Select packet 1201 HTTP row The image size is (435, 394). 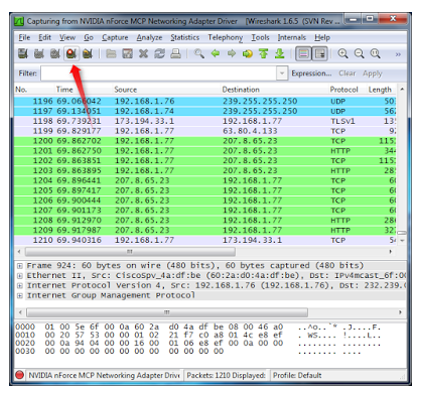point(206,151)
